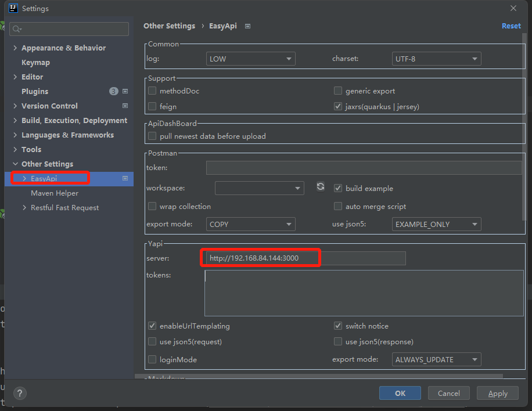Enable pull newest data before upload
The width and height of the screenshot is (532, 411).
(x=152, y=136)
